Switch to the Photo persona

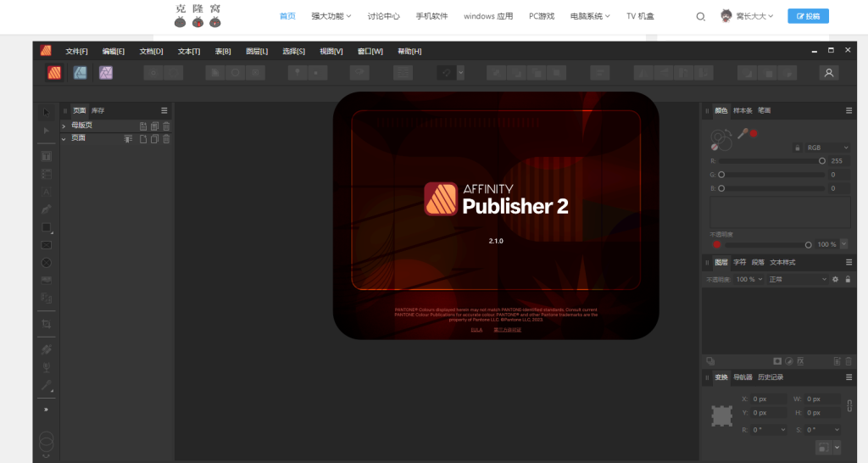pyautogui.click(x=106, y=73)
